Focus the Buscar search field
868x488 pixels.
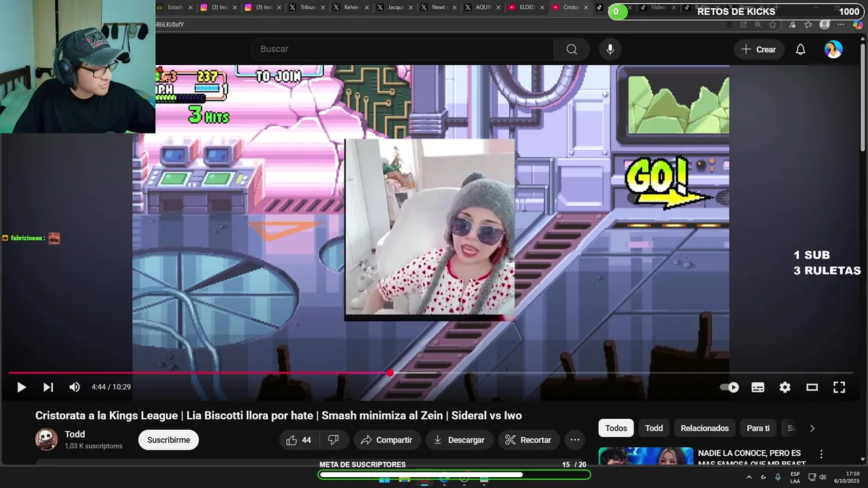click(x=403, y=49)
